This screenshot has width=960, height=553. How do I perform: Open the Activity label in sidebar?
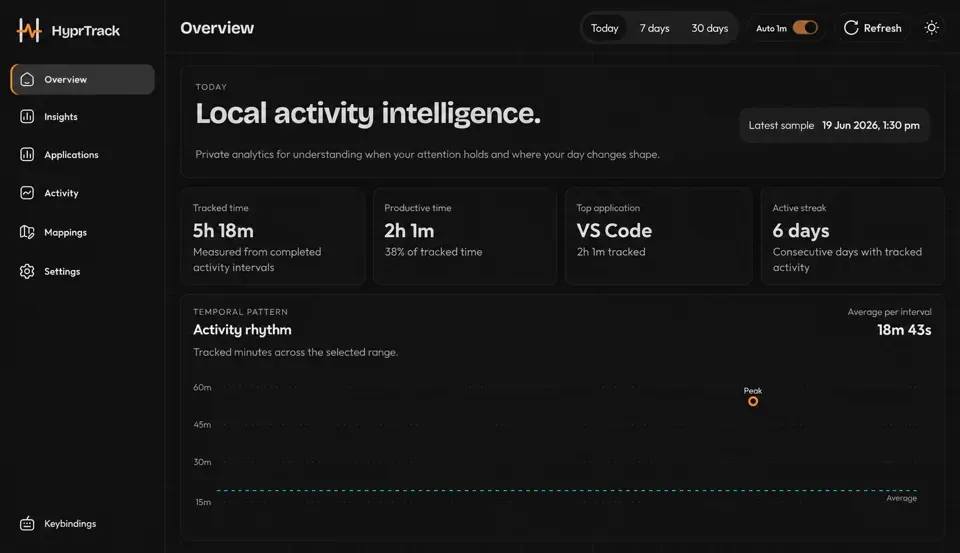point(61,193)
